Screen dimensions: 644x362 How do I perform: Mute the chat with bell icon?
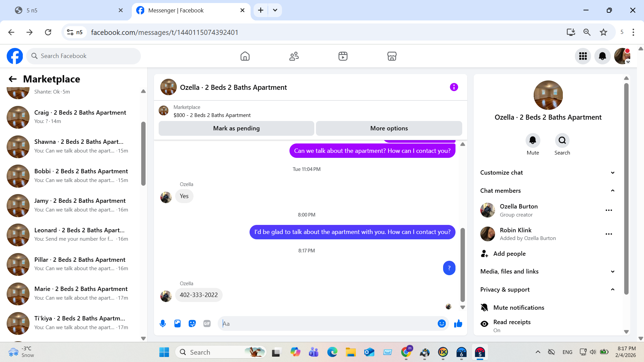point(533,140)
